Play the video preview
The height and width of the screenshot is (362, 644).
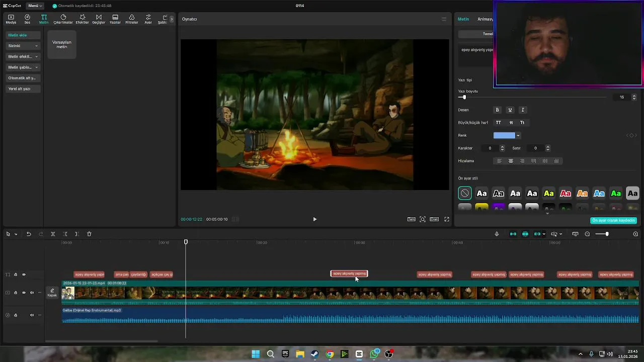(x=315, y=219)
